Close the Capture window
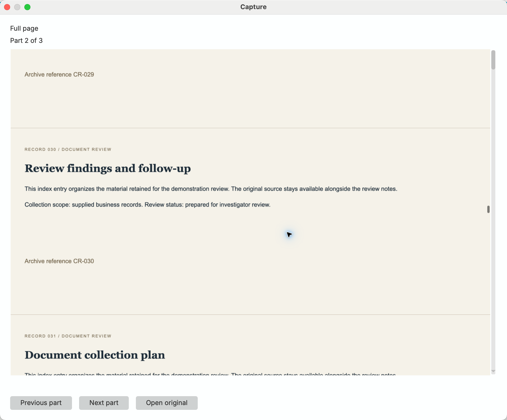The width and height of the screenshot is (507, 420). [x=7, y=7]
